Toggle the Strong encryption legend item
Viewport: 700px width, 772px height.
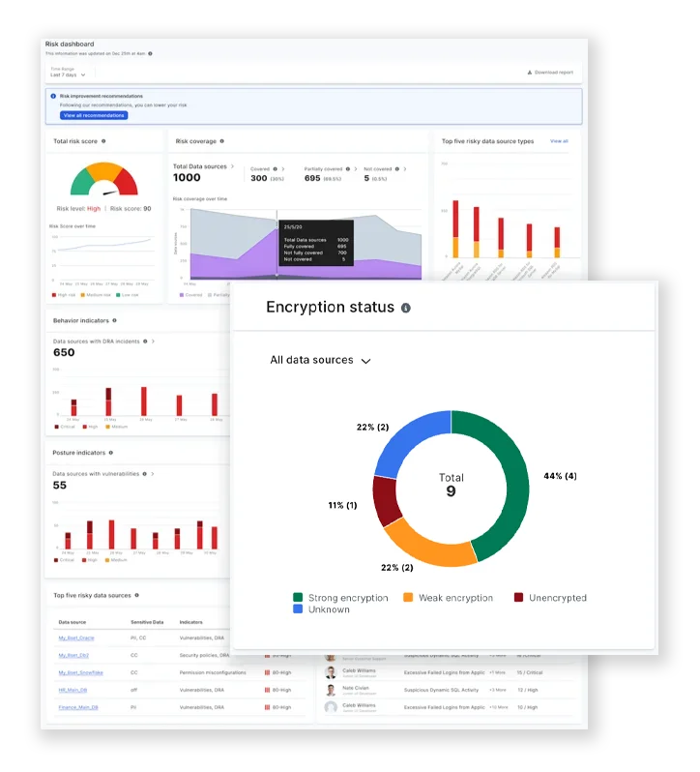click(x=339, y=598)
